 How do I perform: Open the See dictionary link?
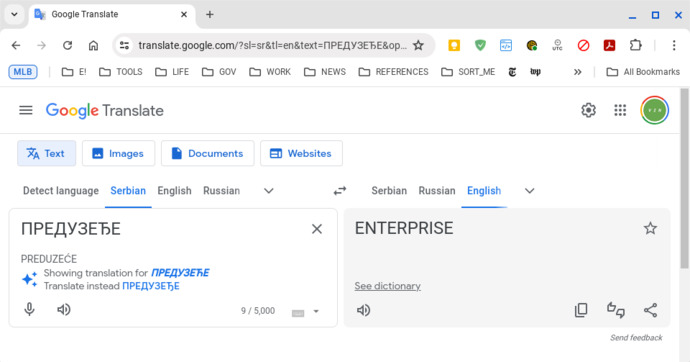[x=388, y=286]
